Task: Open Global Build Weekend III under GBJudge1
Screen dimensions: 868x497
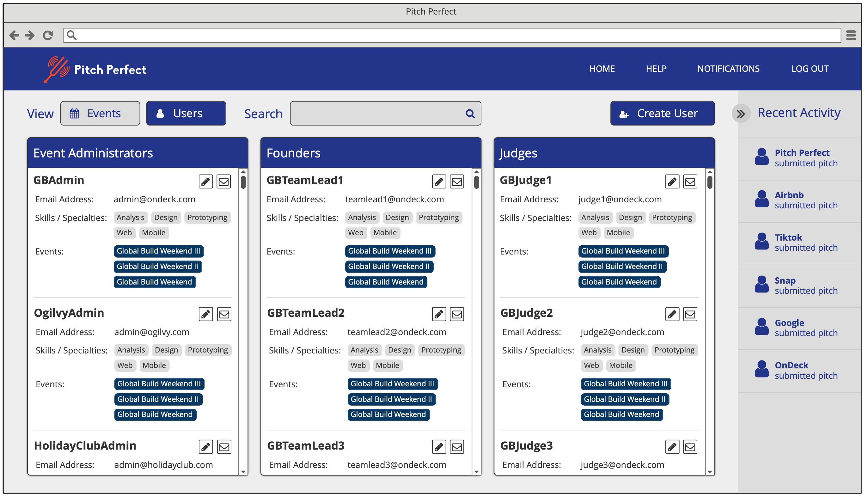Action: point(623,251)
